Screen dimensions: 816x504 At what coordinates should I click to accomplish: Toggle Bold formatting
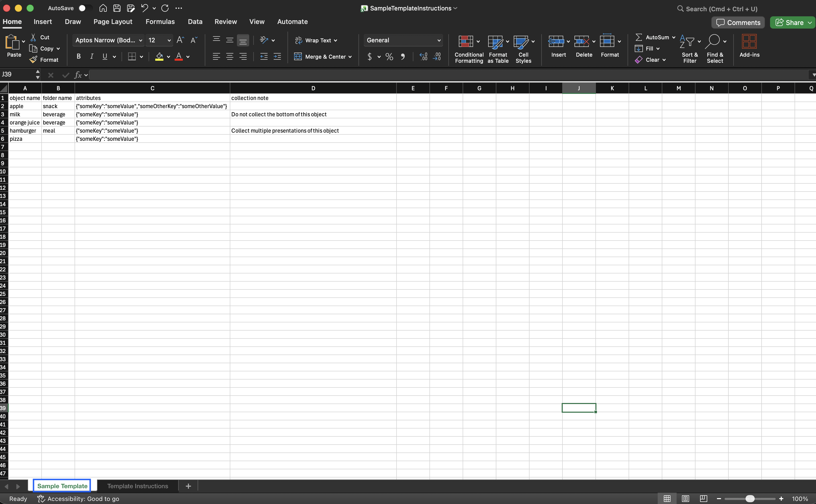(x=78, y=57)
